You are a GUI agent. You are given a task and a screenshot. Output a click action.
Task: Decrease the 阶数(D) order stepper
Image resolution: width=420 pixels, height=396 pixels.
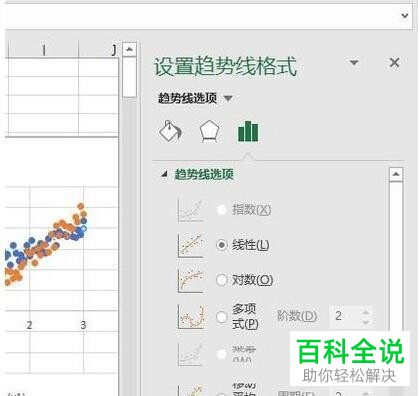tap(366, 322)
